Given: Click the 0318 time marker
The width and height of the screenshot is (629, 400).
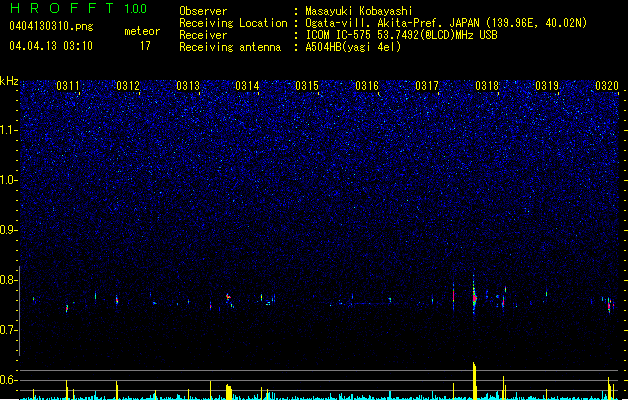Looking at the screenshot, I should [487, 86].
